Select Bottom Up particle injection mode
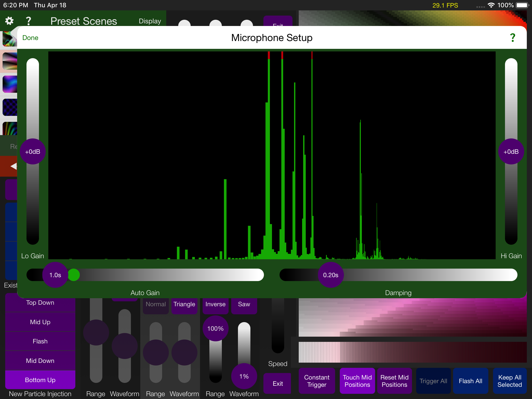532x399 pixels. click(40, 380)
